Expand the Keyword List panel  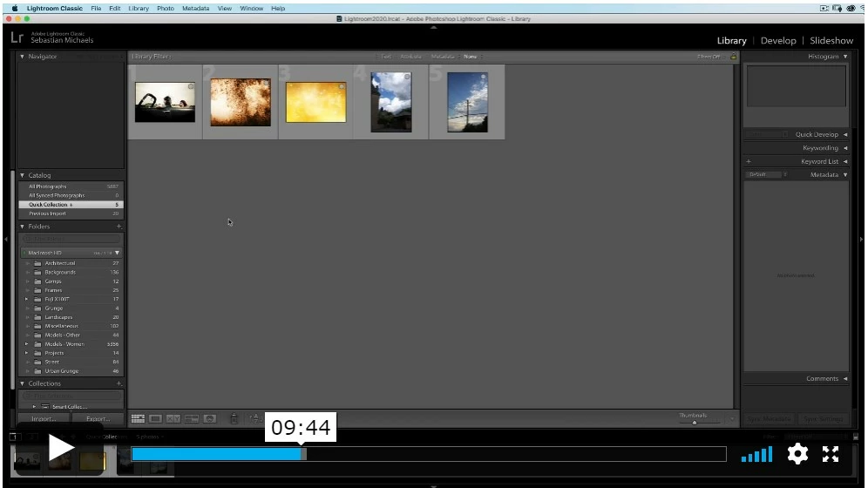[845, 161]
